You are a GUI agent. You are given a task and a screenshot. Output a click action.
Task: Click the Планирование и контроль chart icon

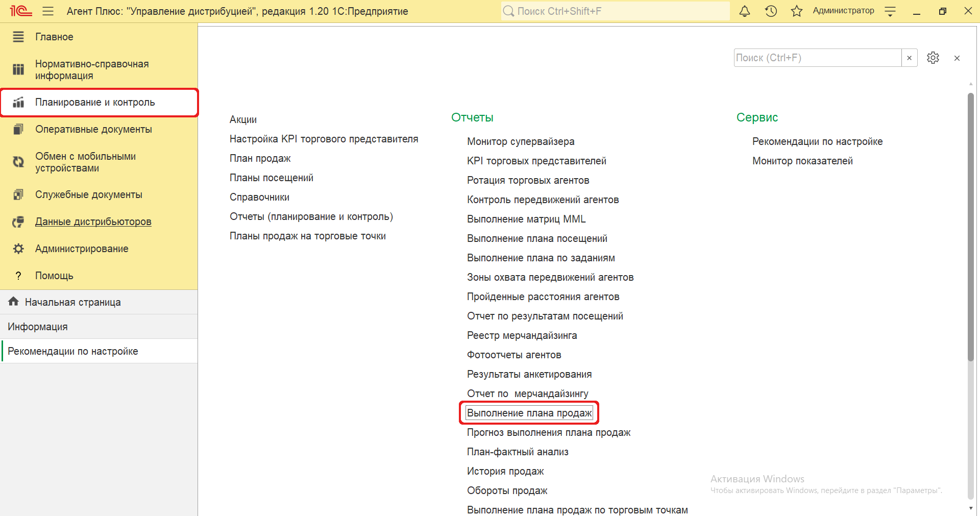[x=18, y=102]
